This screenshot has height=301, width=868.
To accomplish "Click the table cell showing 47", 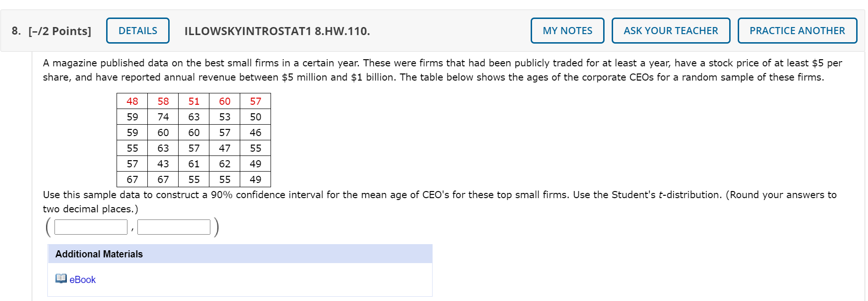I will click(x=225, y=148).
